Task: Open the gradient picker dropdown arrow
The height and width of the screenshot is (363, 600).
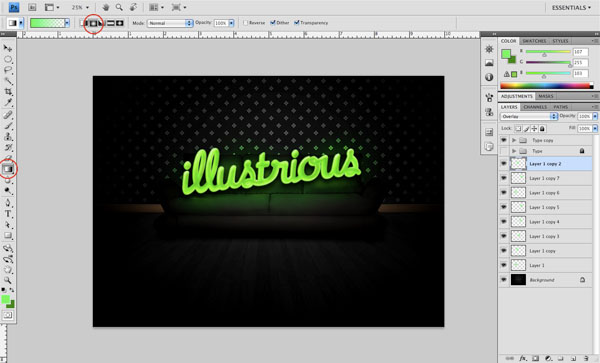Action: pyautogui.click(x=67, y=23)
